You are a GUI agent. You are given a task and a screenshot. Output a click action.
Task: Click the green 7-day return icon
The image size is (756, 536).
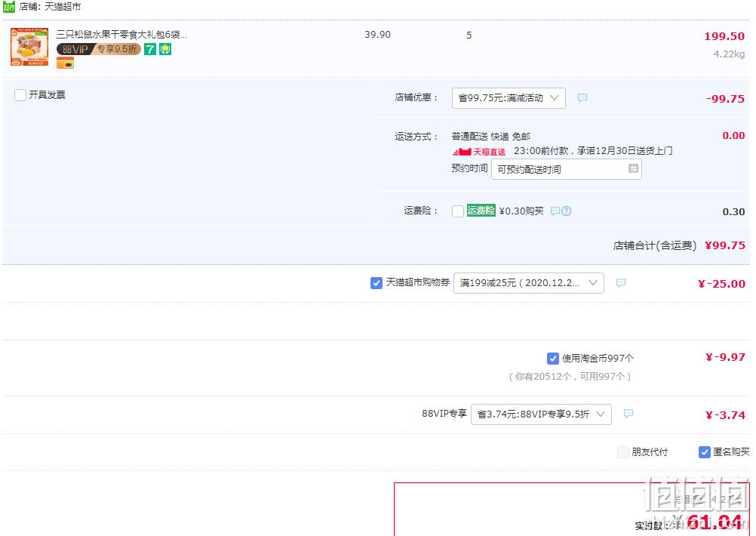(150, 49)
